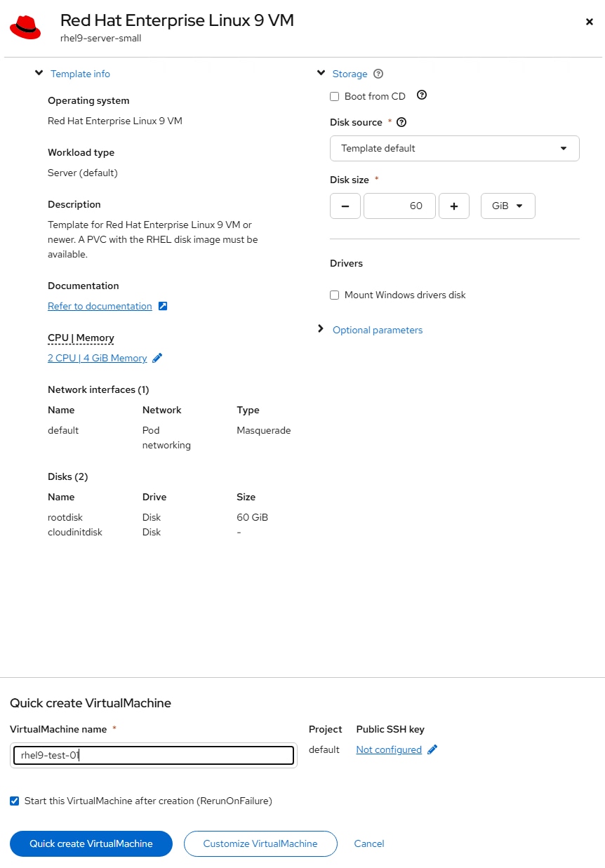This screenshot has height=868, width=605.
Task: Click Quick create VirtualMachine button
Action: tap(91, 843)
